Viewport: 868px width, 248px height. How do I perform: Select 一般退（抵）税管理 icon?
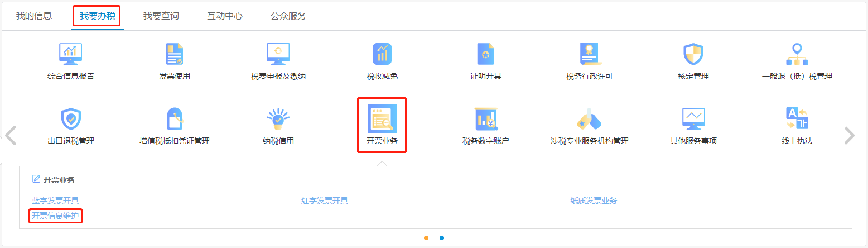coord(797,54)
